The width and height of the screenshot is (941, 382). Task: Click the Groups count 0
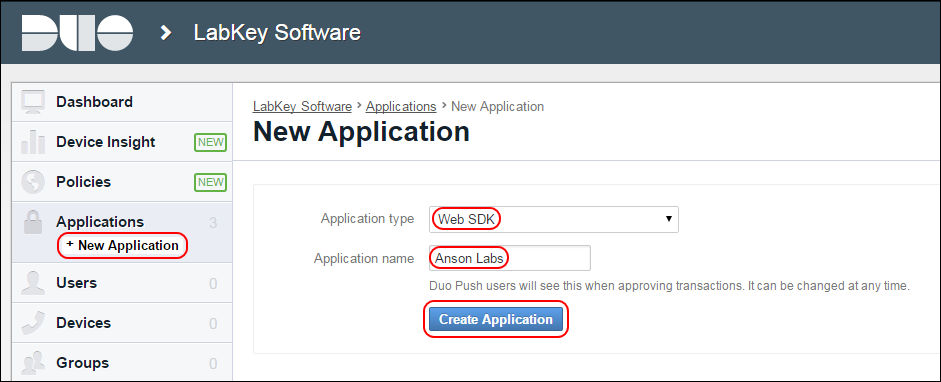click(213, 363)
